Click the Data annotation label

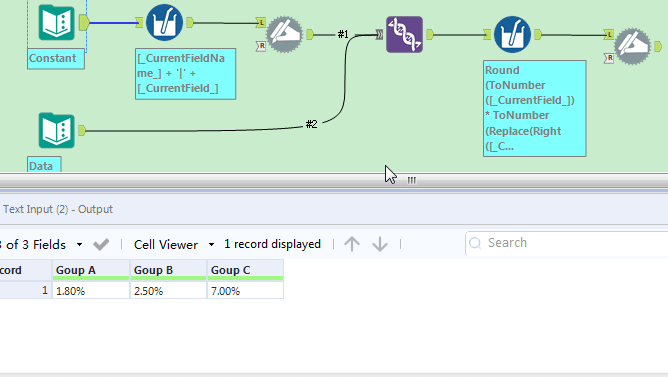point(44,165)
